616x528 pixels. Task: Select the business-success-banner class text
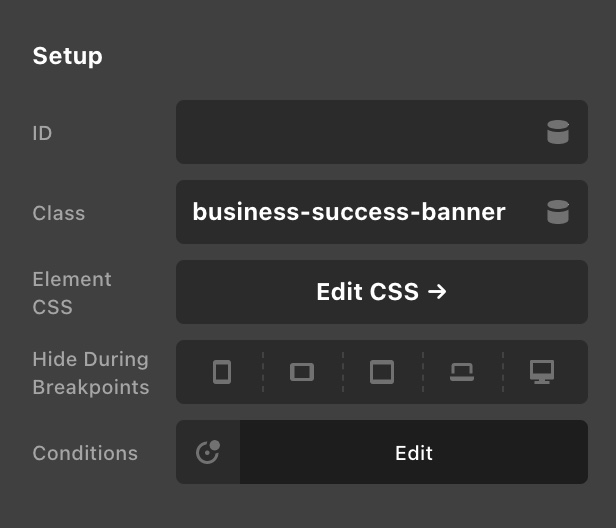(x=348, y=212)
